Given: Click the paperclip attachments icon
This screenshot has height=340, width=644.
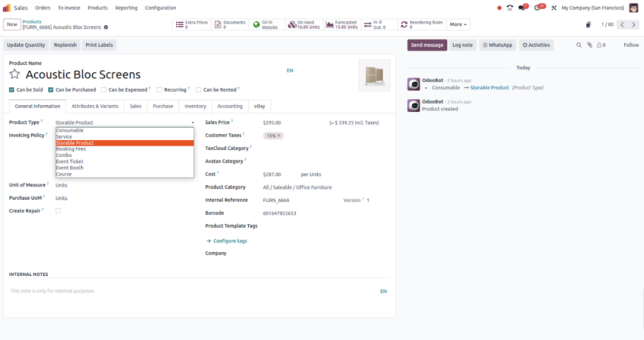Looking at the screenshot, I should (x=590, y=46).
